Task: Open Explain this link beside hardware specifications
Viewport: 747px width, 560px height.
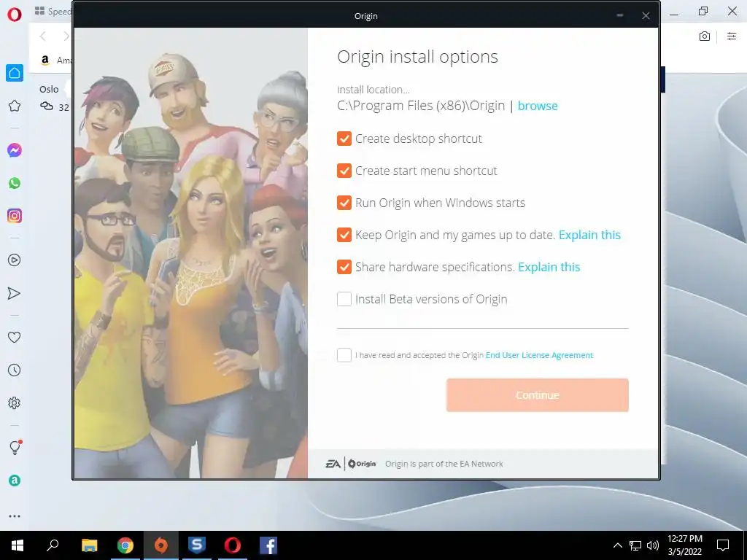Action: [x=549, y=267]
